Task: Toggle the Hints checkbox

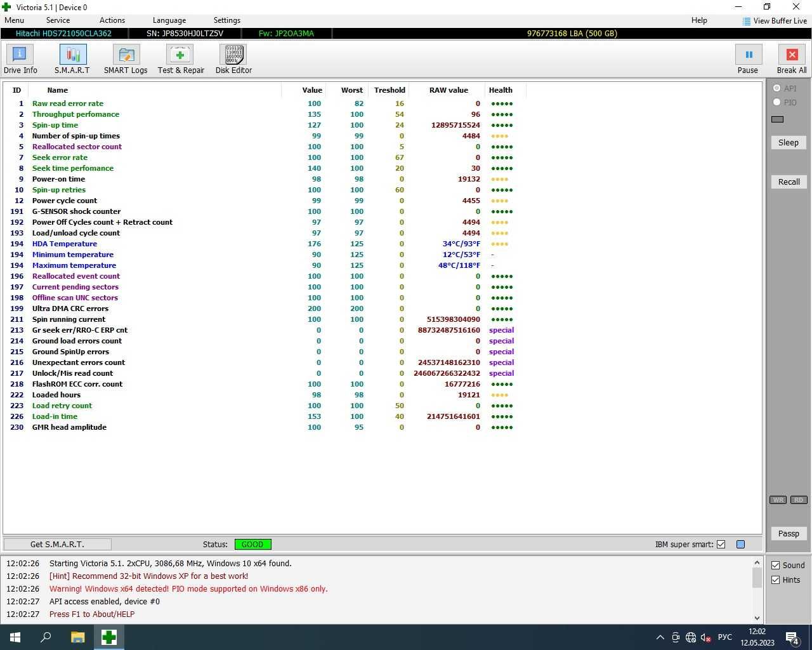Action: [x=775, y=580]
